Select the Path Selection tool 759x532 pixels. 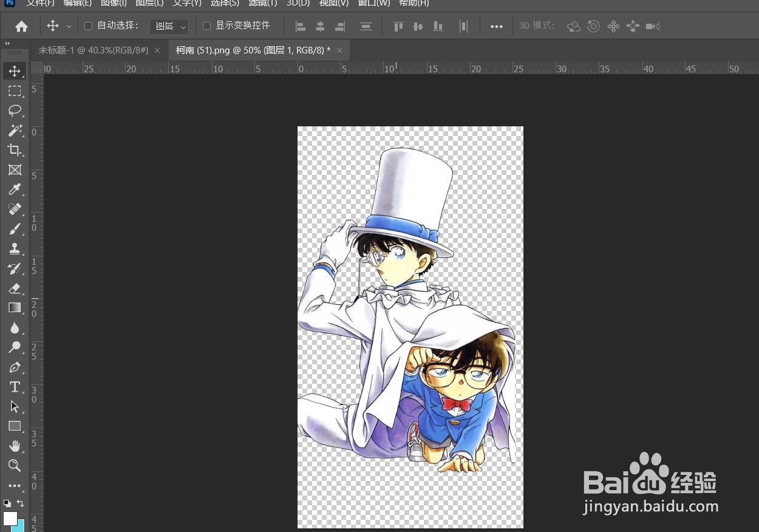click(x=15, y=406)
